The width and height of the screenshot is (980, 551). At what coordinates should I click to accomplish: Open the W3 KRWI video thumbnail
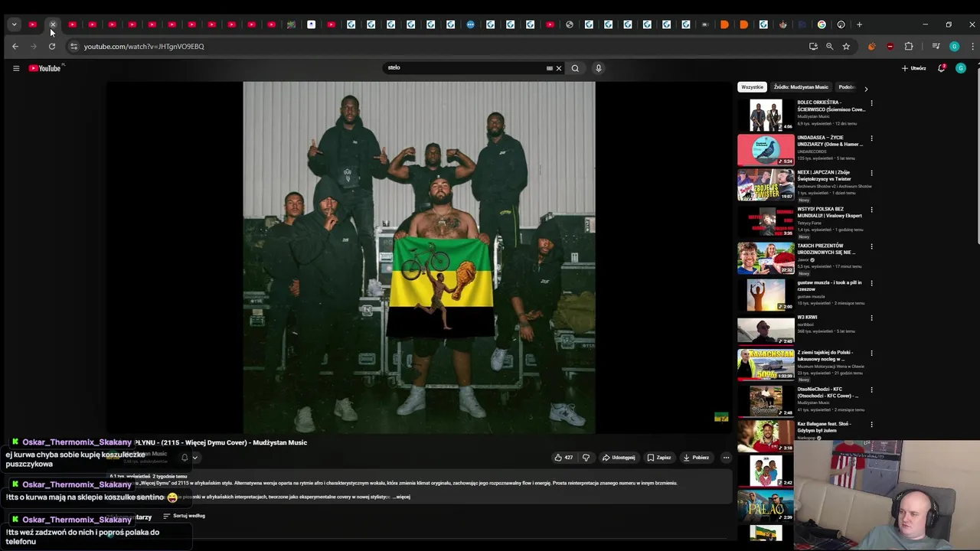[766, 331]
